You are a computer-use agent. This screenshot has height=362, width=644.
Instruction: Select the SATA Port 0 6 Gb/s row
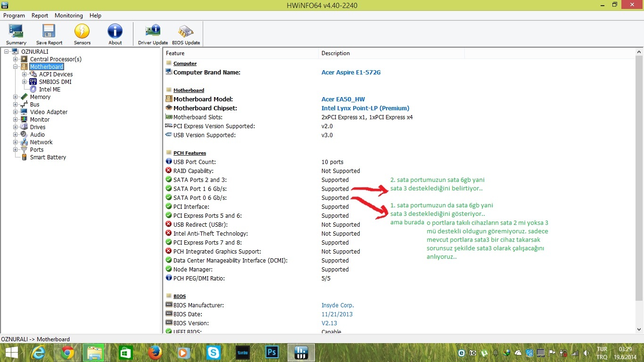click(x=399, y=197)
